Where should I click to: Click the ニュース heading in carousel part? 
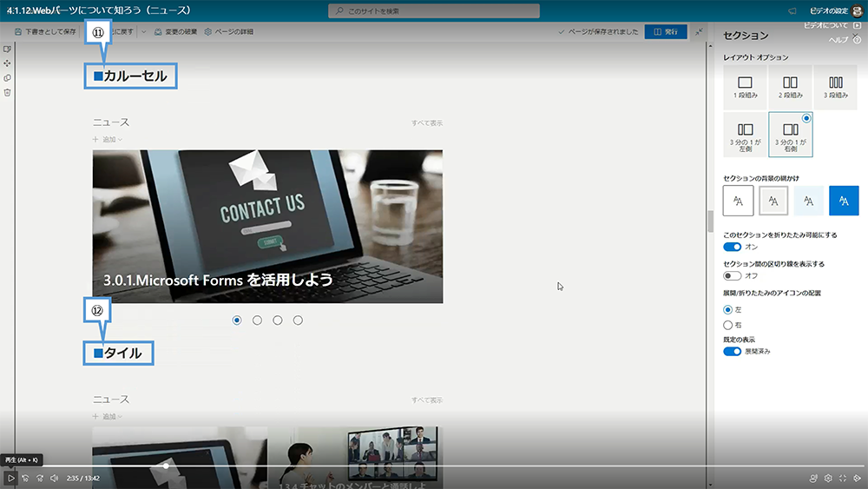point(111,122)
